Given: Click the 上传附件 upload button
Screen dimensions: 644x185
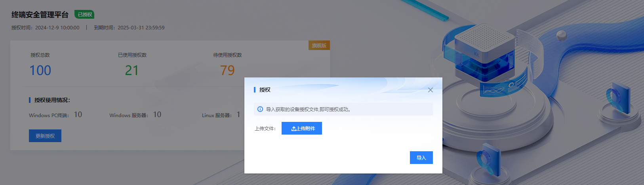Looking at the screenshot, I should [x=301, y=128].
